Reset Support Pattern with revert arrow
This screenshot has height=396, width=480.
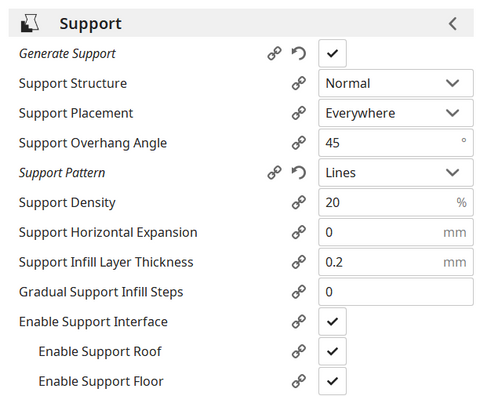298,173
